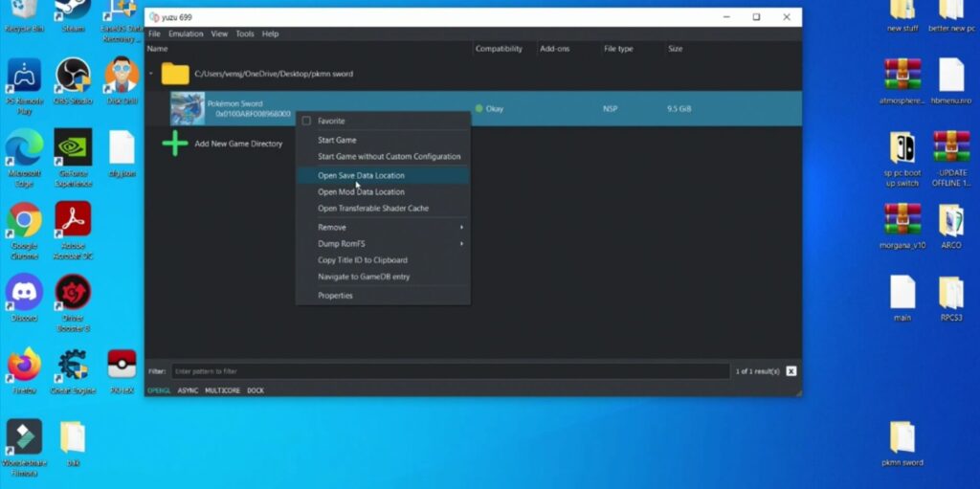Toggle ASYNC option in status bar
The height and width of the screenshot is (489, 980).
(188, 390)
